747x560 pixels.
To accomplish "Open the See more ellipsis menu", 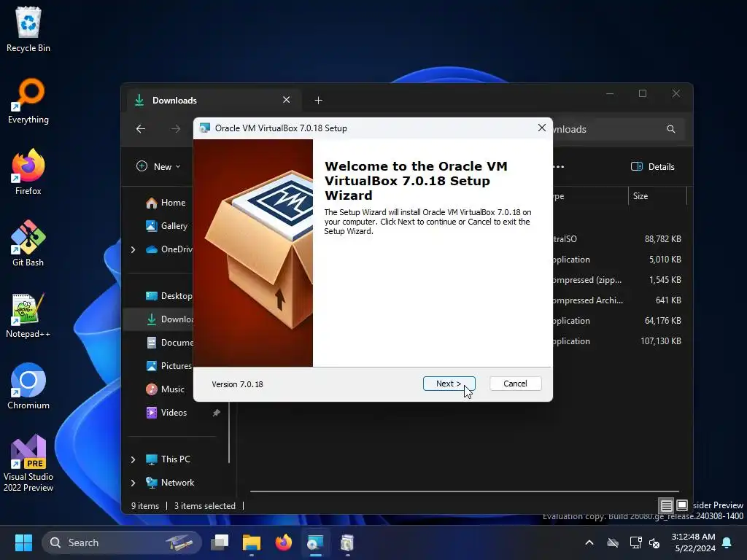I will pos(559,167).
